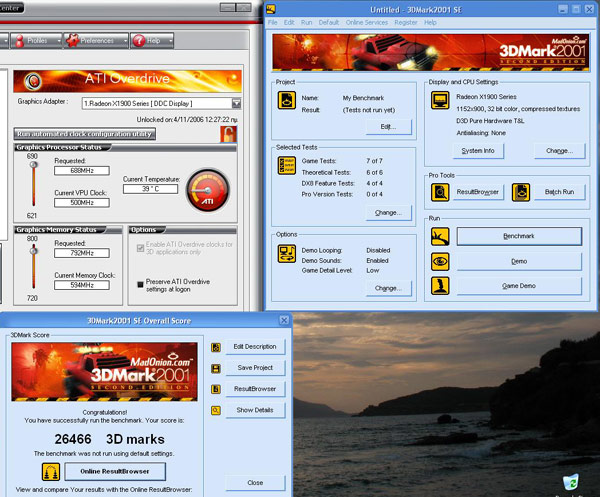Screen dimensions: 600x497
Task: Toggle Enable ATI Overdrive clocks for 3D applications
Action: click(x=140, y=248)
